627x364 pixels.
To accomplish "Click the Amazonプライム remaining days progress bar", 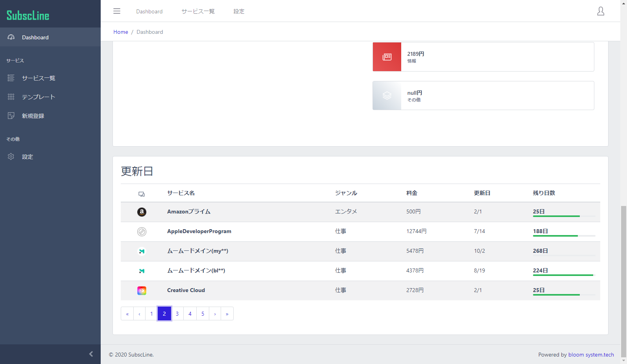I will (x=564, y=216).
